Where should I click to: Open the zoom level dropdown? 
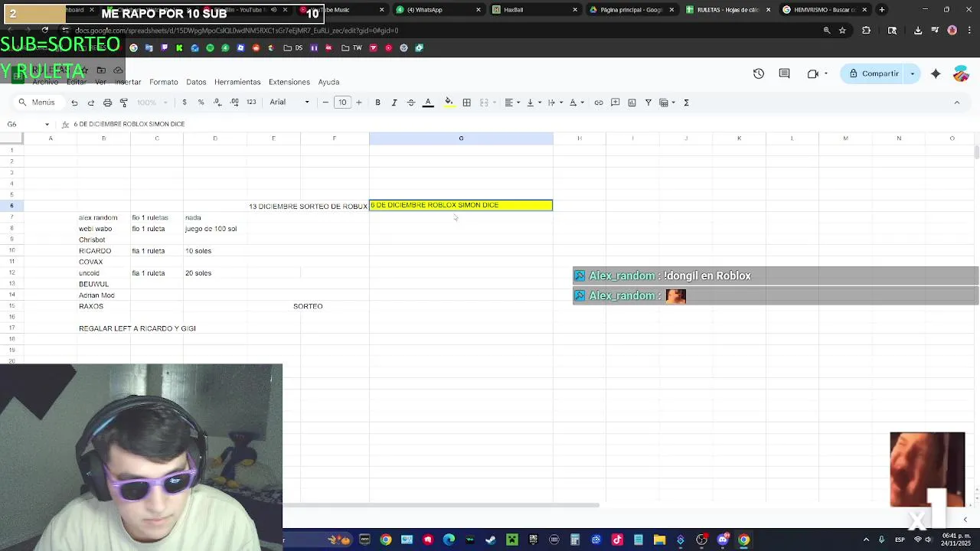[151, 103]
